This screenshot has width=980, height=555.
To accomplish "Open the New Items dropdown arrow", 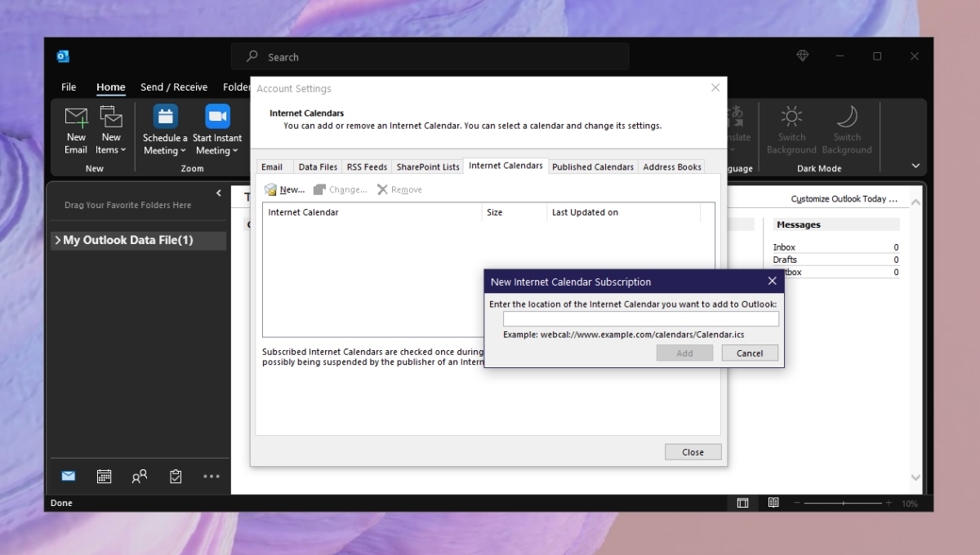I will coord(123,150).
